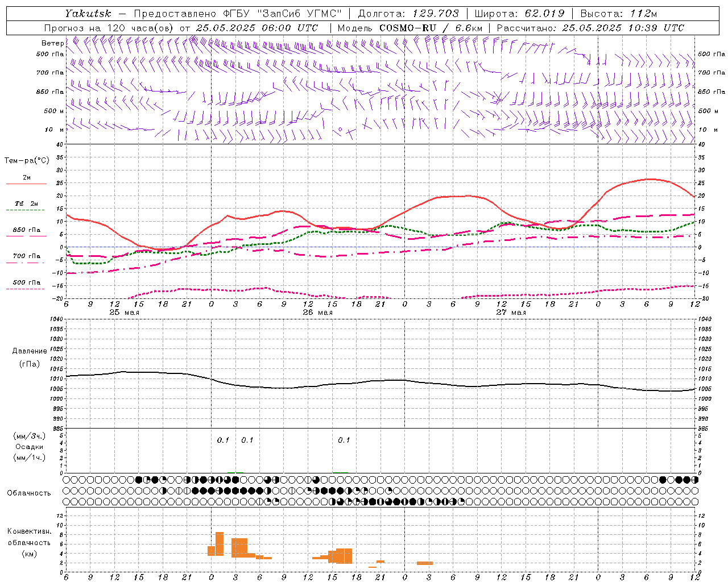
Task: Click the 2м temperature legend entry
Action: pyautogui.click(x=27, y=178)
